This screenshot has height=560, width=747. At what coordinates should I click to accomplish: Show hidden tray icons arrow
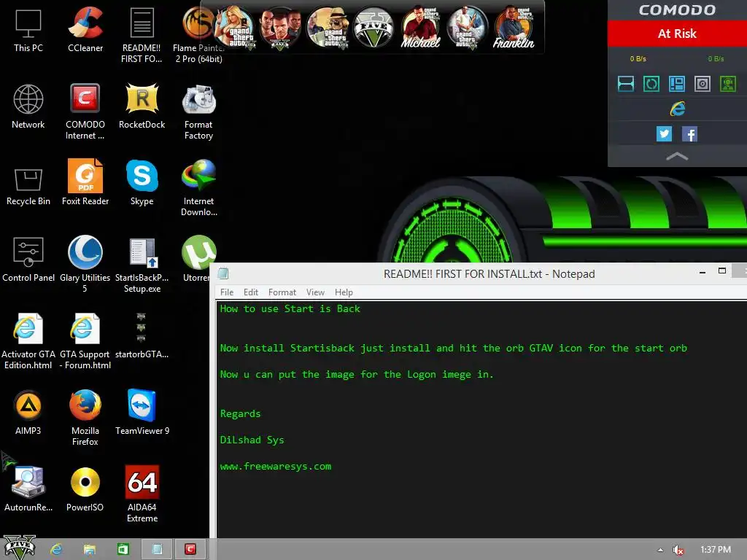(x=660, y=550)
